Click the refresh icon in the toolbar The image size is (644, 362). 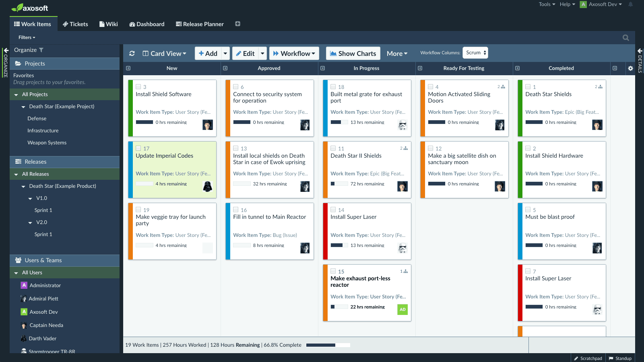tap(132, 53)
